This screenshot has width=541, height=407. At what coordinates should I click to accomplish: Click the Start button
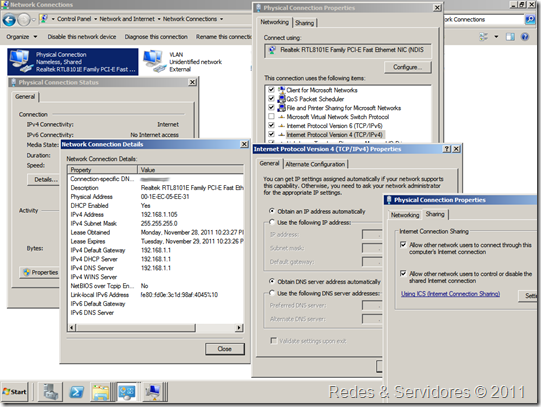pyautogui.click(x=14, y=392)
